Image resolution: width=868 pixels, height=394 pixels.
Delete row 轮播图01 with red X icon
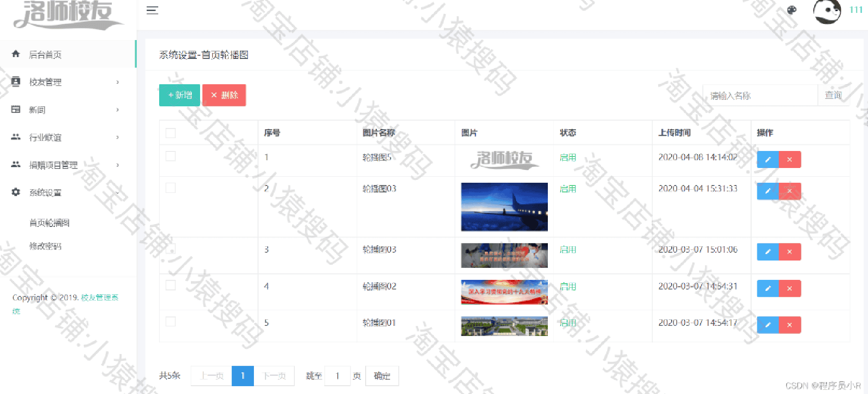pos(790,325)
